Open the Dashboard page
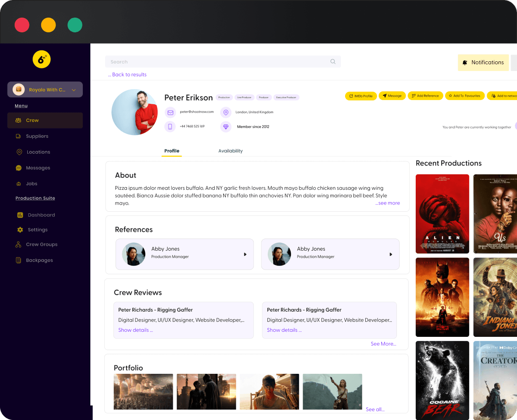 click(41, 215)
